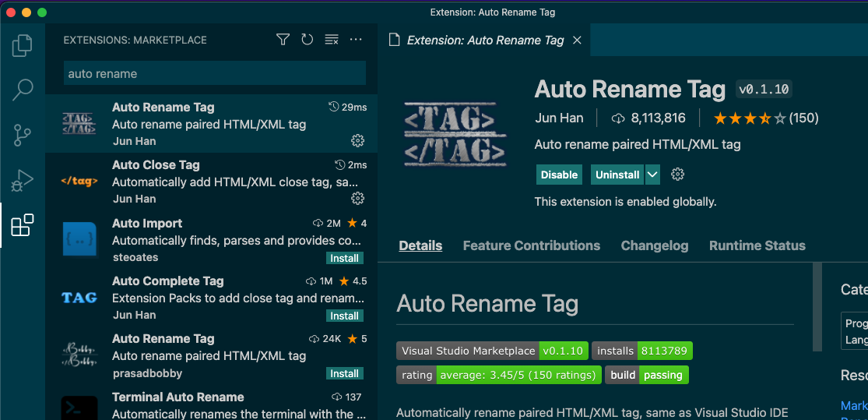This screenshot has height=420, width=868.
Task: Refresh the extensions list
Action: 307,40
